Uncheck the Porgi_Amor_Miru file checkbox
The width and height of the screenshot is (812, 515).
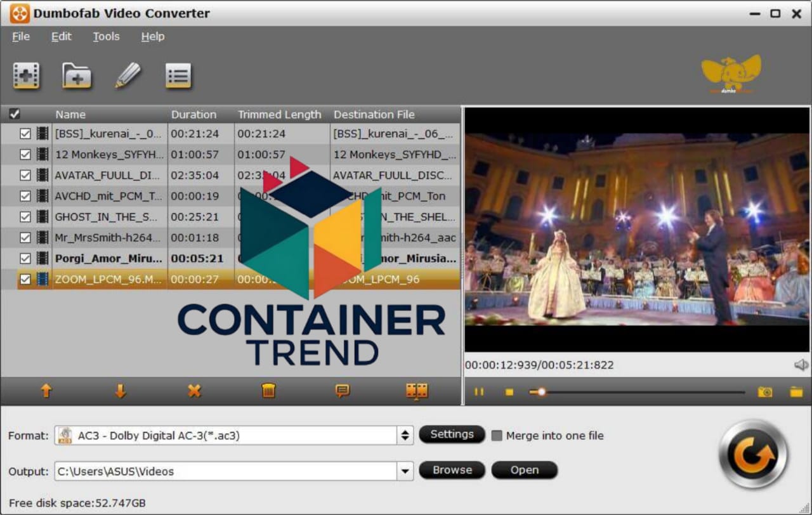tap(25, 258)
